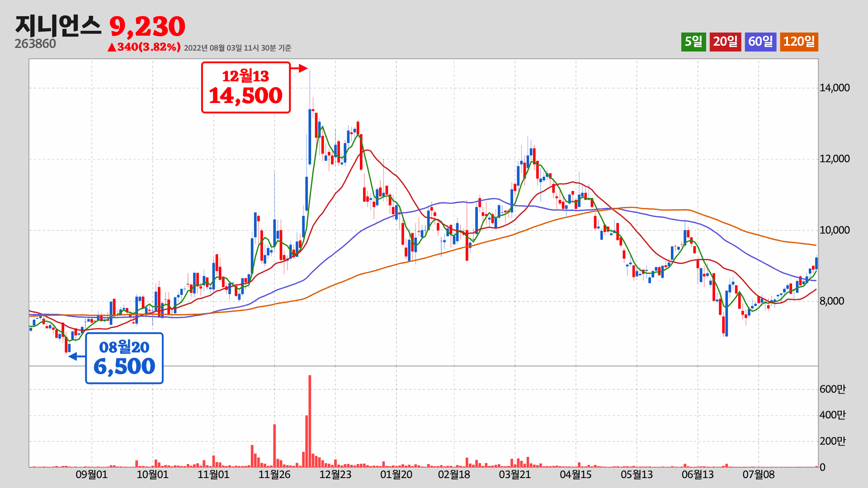Click the current price 9,230
Viewport: 868px width, 488px height.
tap(147, 27)
